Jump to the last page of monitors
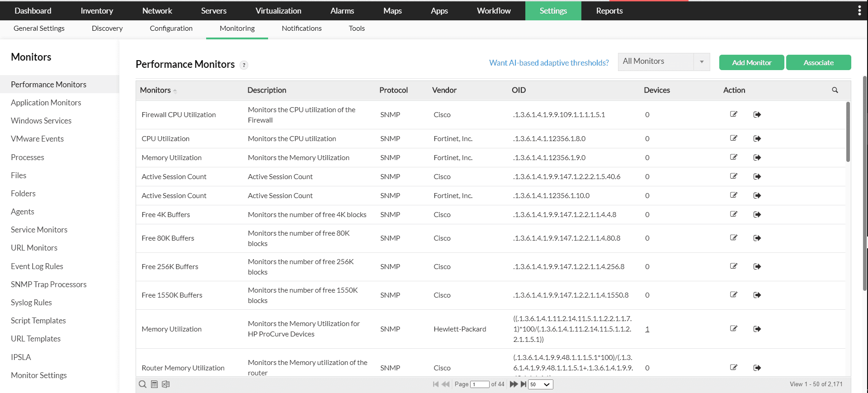Image resolution: width=868 pixels, height=393 pixels. tap(524, 384)
